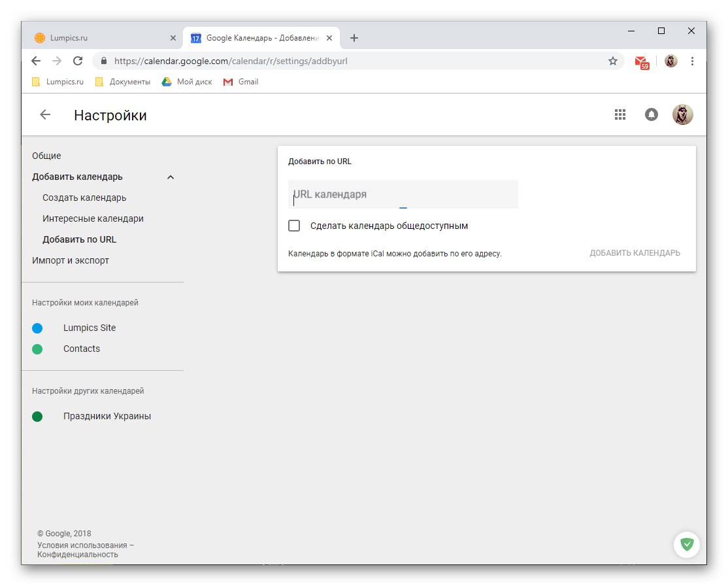Image resolution: width=728 pixels, height=586 pixels.
Task: Collapse the Добавить календарь section
Action: [171, 177]
